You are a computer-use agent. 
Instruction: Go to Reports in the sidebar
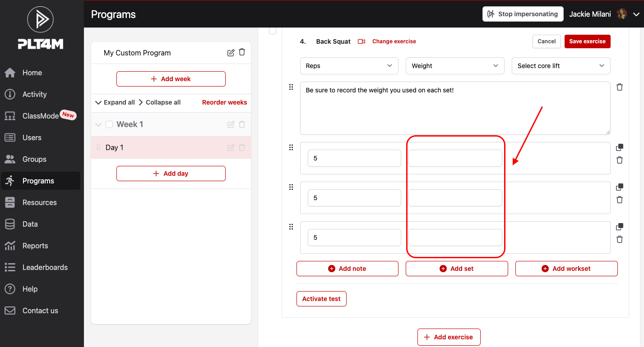[x=35, y=246]
